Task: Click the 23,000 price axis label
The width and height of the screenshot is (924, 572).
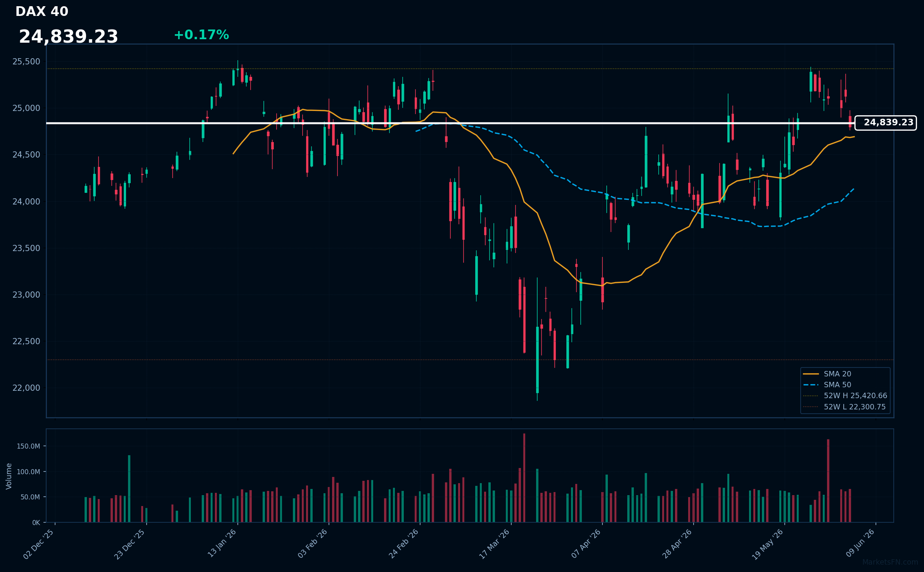Action: [26, 295]
